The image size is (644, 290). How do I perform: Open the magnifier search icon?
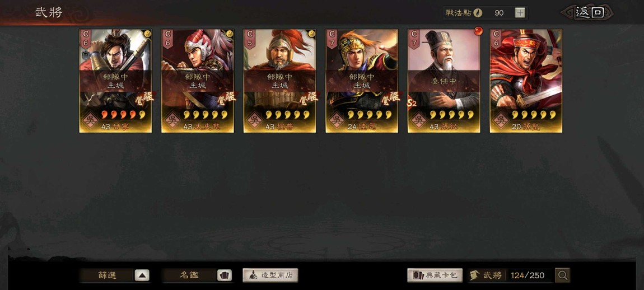(562, 275)
